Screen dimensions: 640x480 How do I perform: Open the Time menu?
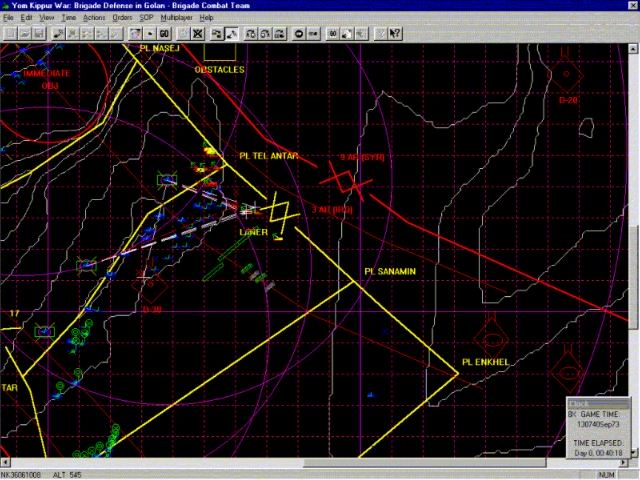[x=68, y=18]
